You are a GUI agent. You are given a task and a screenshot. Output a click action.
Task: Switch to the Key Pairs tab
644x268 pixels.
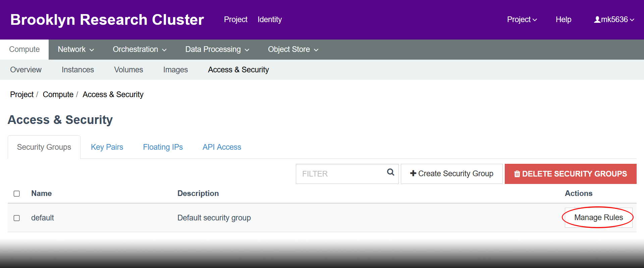click(x=107, y=147)
